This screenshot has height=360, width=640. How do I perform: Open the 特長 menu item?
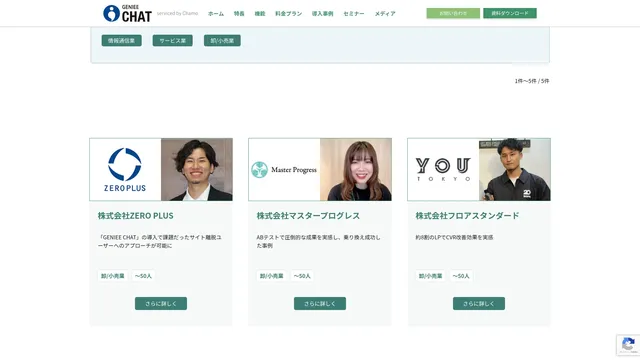(x=239, y=13)
